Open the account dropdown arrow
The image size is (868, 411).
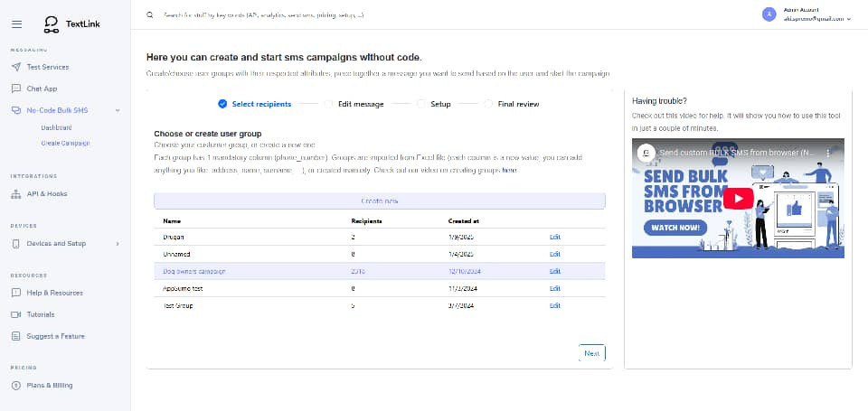pos(849,19)
